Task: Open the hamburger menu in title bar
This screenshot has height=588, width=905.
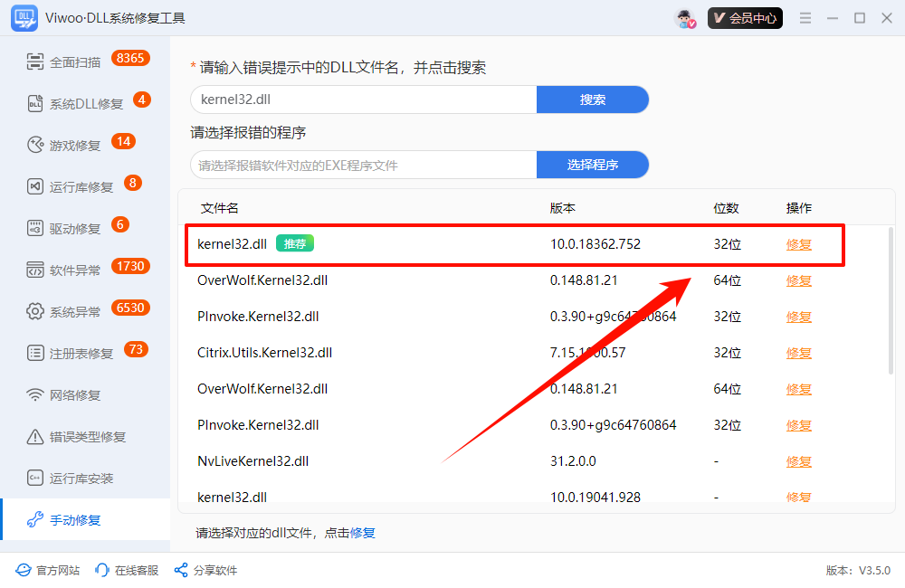Action: (x=805, y=18)
